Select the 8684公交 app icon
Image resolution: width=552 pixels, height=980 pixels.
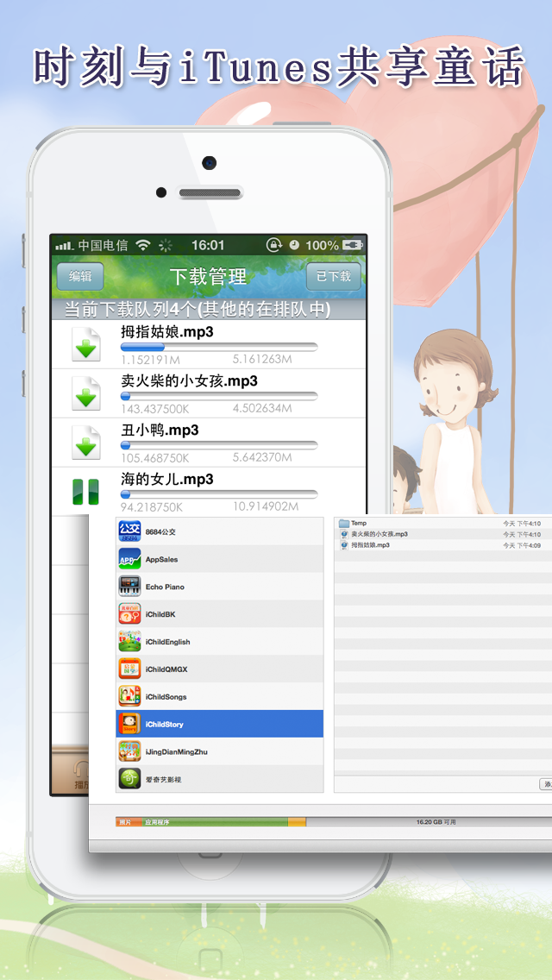click(x=129, y=532)
